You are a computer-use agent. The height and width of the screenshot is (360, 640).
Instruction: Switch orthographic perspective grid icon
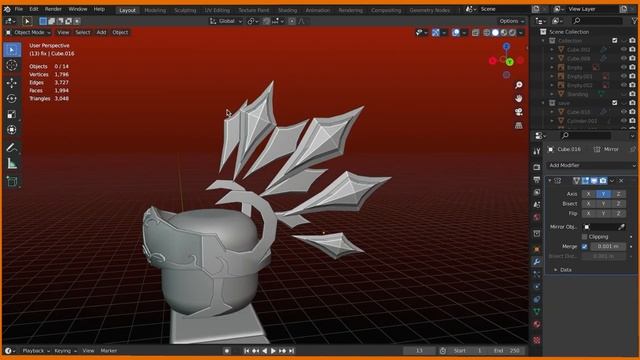coord(518,125)
